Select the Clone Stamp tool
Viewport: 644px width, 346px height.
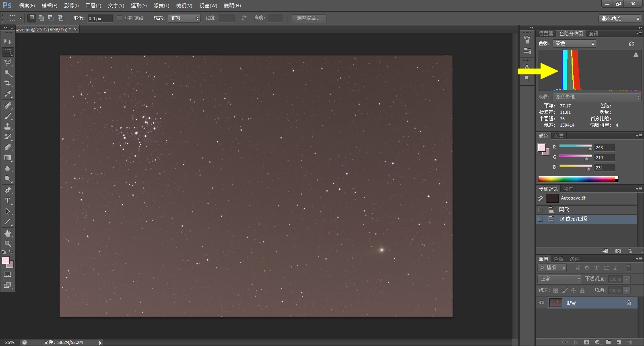[8, 126]
